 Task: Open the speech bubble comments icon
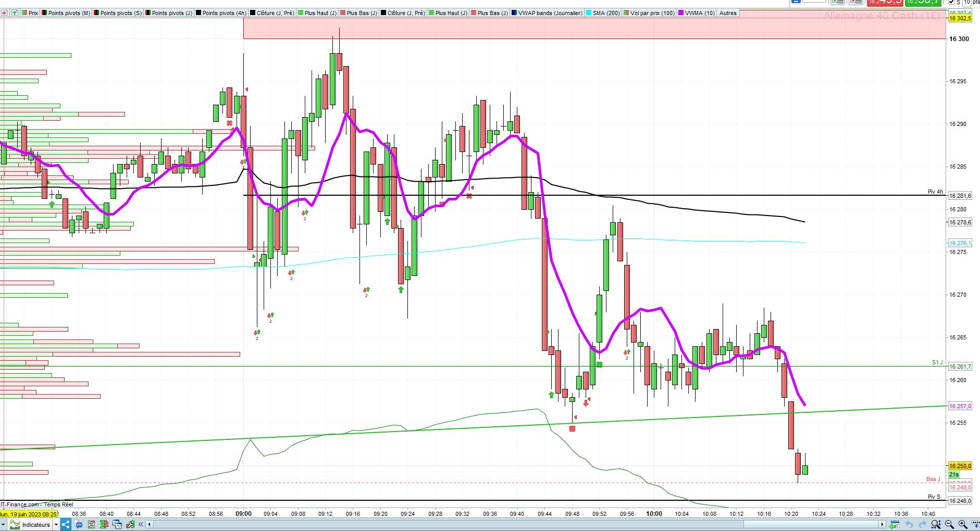click(79, 524)
